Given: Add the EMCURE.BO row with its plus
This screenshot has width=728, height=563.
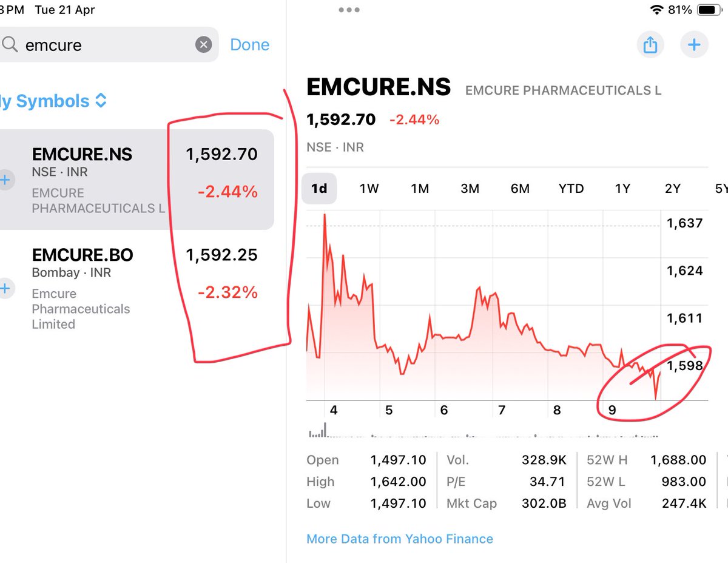Looking at the screenshot, I should click(x=5, y=288).
